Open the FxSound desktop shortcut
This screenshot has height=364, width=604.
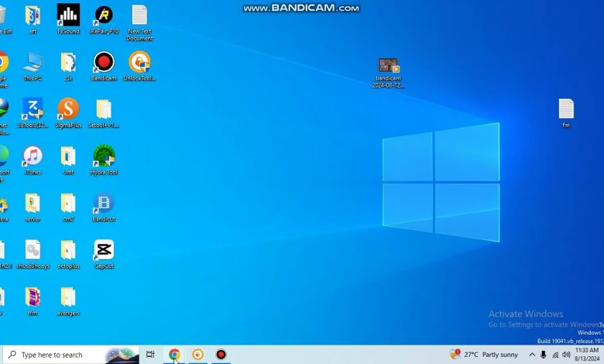coord(68,15)
